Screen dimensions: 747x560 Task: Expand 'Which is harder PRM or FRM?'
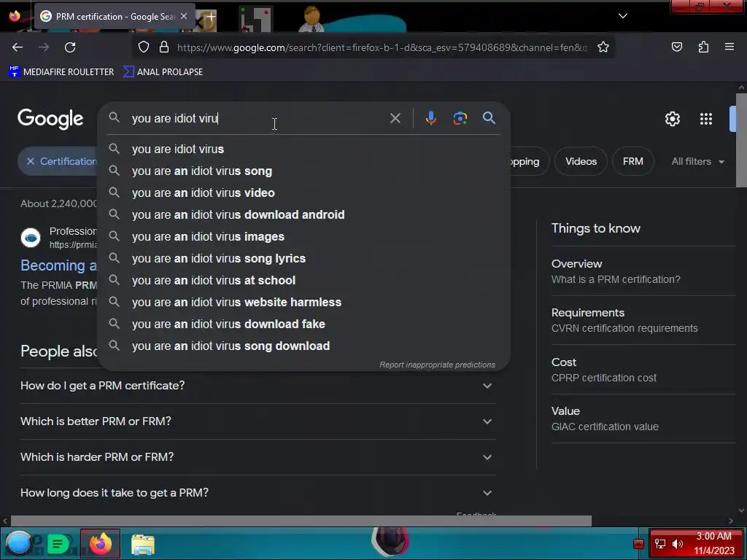click(x=258, y=457)
